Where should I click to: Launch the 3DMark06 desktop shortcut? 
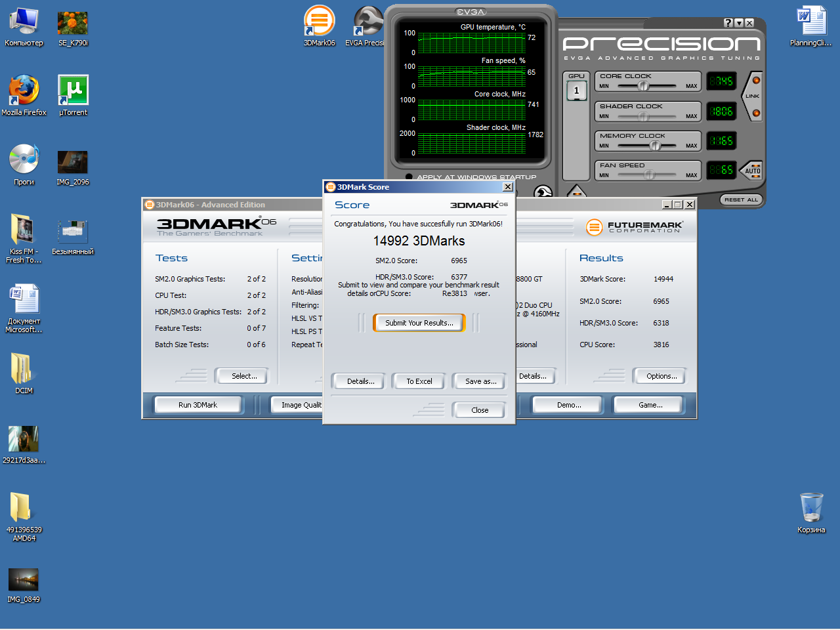click(319, 26)
